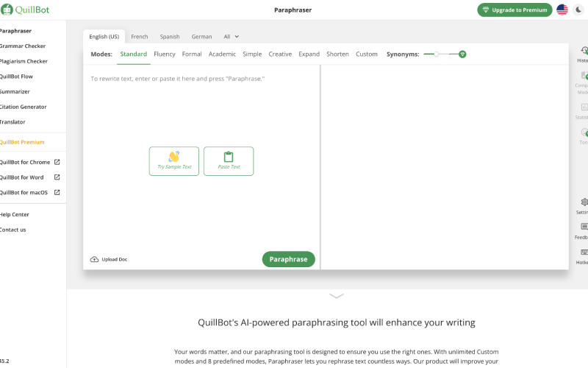Click Upload Doc cloud icon

pos(94,260)
